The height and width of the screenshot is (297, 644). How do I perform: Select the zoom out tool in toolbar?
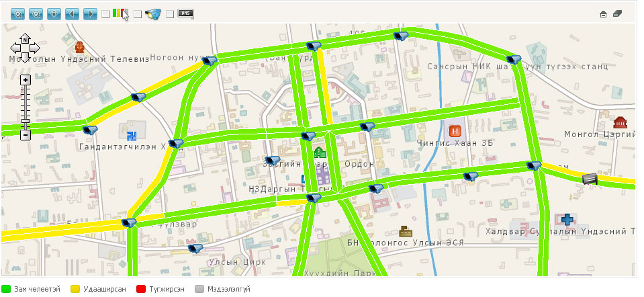pos(36,14)
